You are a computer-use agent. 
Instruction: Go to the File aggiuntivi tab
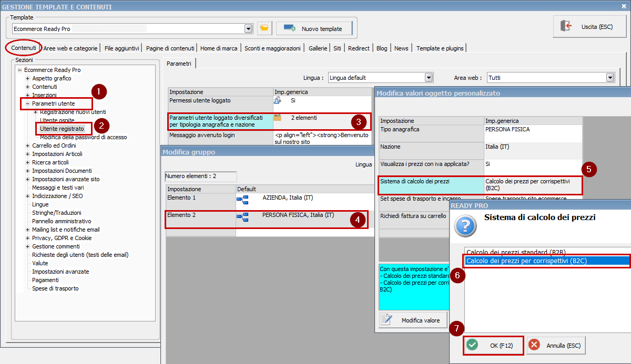click(122, 48)
